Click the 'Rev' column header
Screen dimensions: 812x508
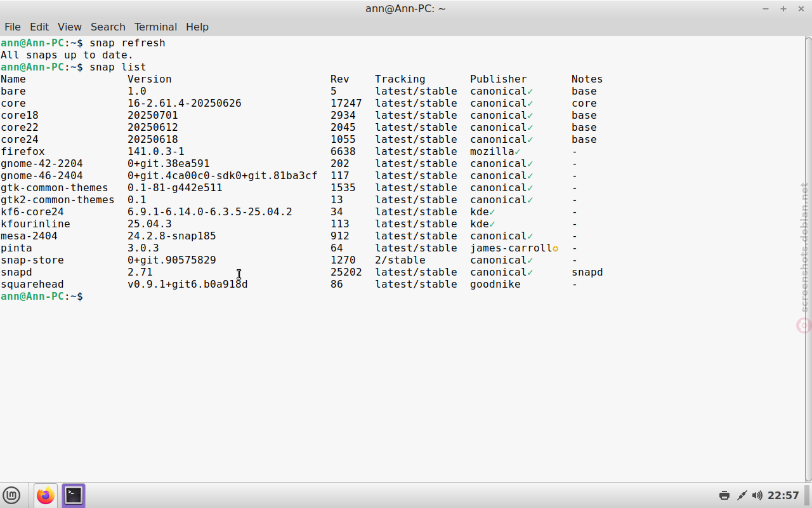click(340, 79)
